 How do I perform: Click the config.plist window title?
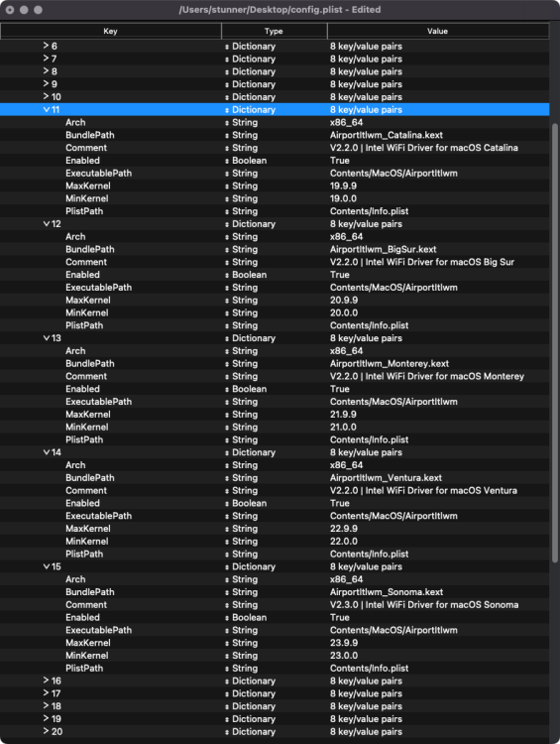[x=280, y=10]
